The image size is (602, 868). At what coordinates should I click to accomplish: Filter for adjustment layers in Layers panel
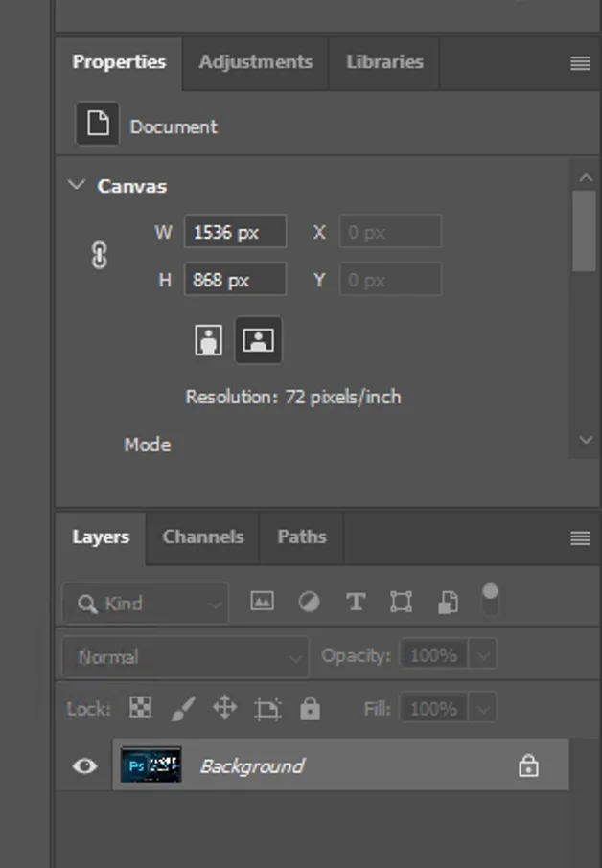click(309, 602)
